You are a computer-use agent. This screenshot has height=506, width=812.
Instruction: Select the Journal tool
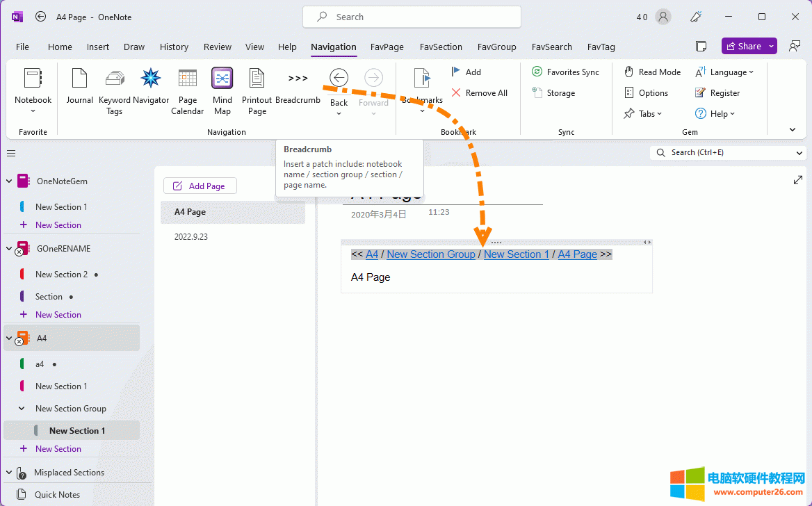(79, 87)
